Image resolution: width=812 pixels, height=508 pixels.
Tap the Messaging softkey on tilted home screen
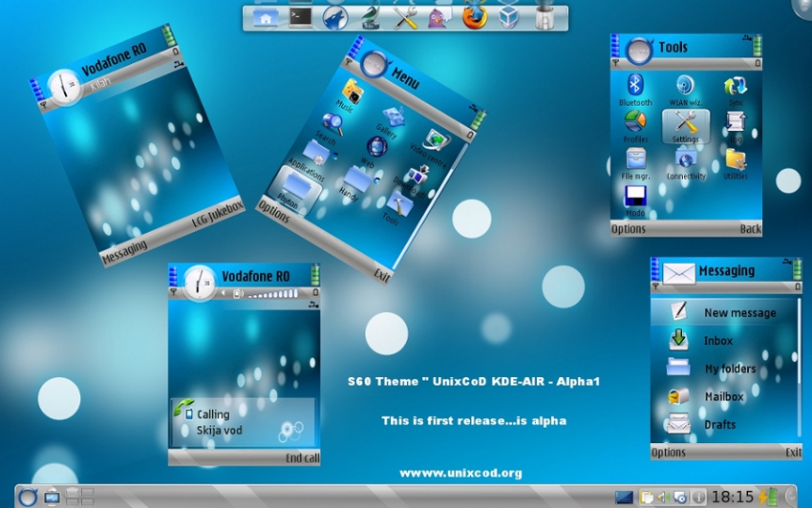[124, 251]
